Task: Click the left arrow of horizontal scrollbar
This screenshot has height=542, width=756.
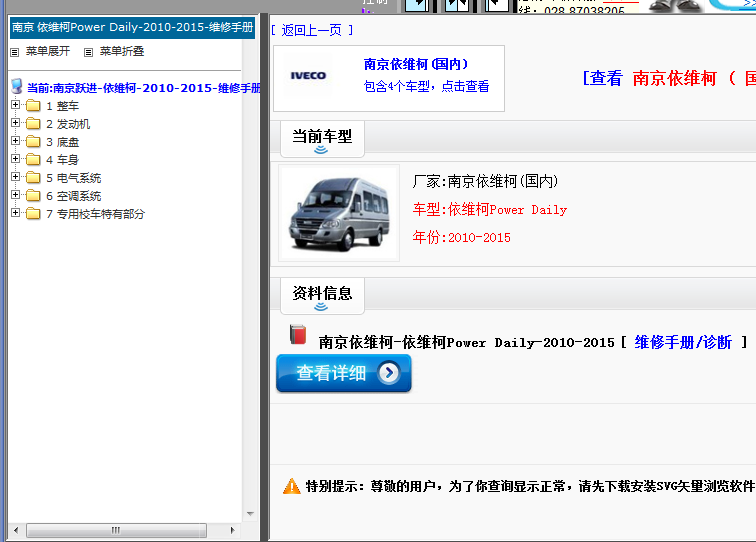Action: tap(16, 530)
